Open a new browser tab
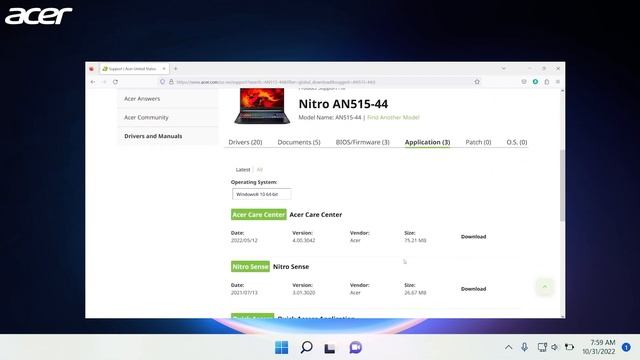The image size is (640, 360). (176, 69)
